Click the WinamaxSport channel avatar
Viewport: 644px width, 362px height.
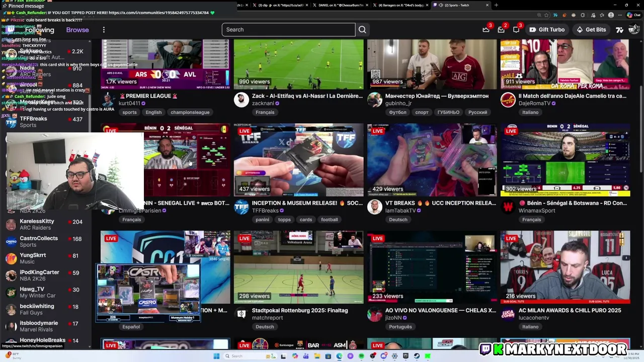[508, 207]
